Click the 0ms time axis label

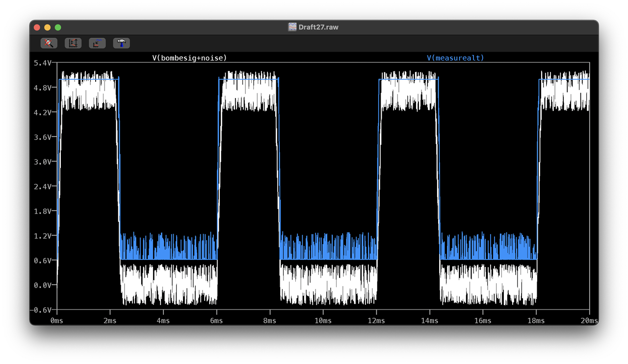pyautogui.click(x=57, y=321)
